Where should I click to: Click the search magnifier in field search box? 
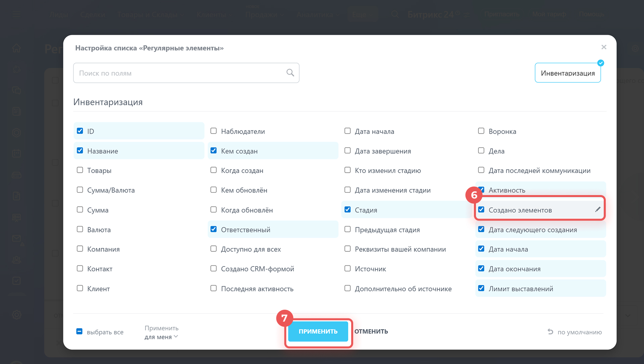pyautogui.click(x=290, y=73)
